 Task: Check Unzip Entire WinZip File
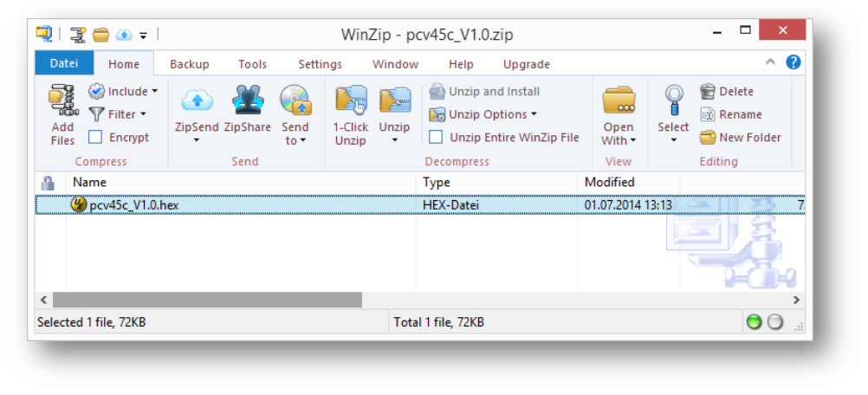[x=437, y=137]
